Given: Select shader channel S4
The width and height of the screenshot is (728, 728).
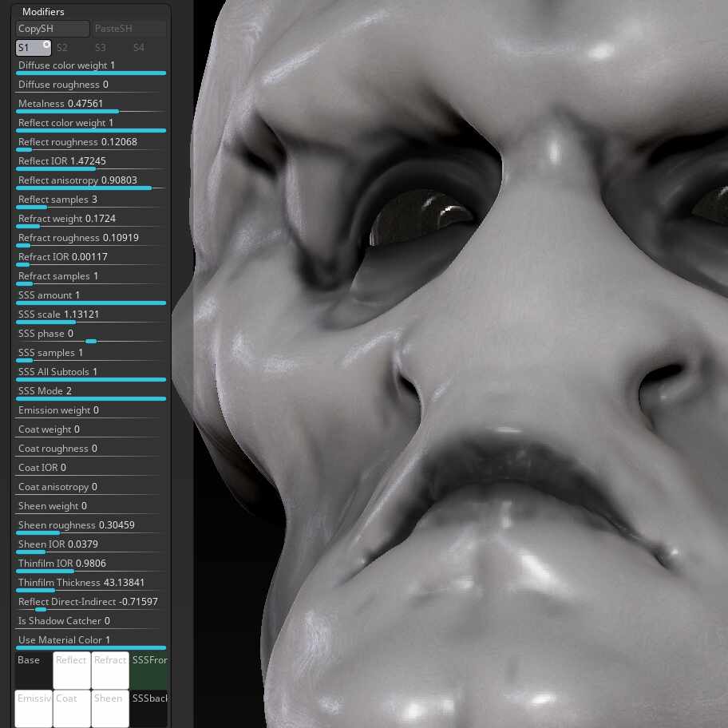Looking at the screenshot, I should [x=139, y=47].
